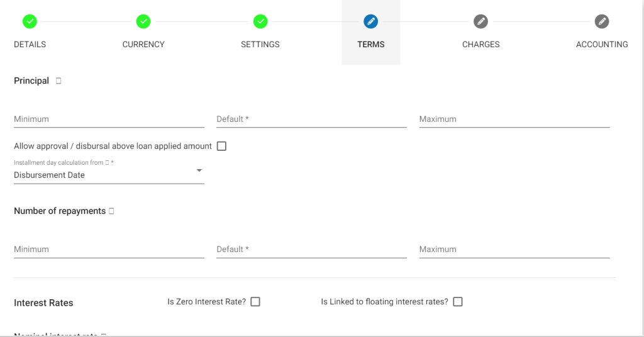644x337 pixels.
Task: Go to the CHARGES step label
Action: click(x=480, y=45)
